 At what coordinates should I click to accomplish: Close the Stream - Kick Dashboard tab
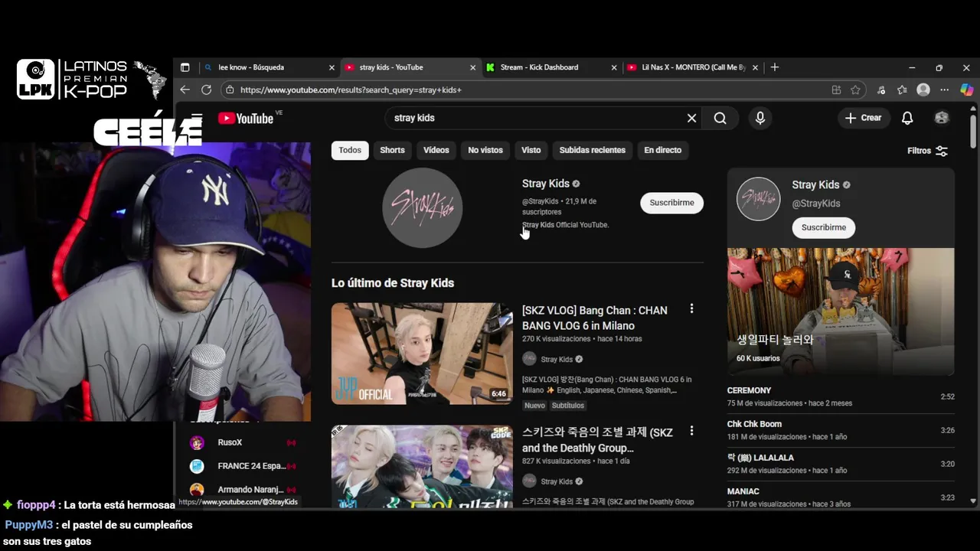[614, 67]
